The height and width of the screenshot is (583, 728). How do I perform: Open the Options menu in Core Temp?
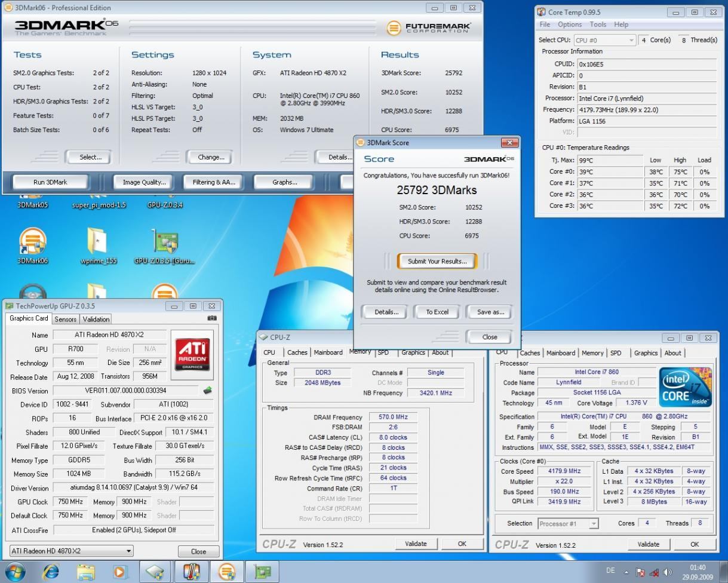[569, 24]
